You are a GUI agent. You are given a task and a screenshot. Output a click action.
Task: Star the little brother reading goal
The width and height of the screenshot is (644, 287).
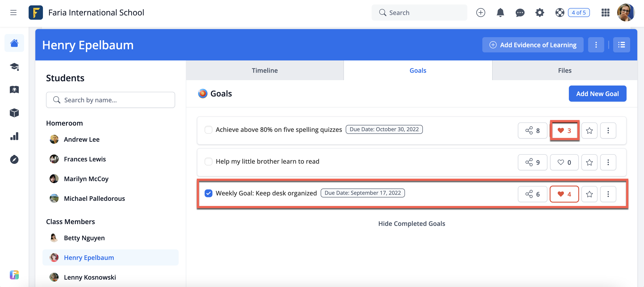tap(589, 162)
